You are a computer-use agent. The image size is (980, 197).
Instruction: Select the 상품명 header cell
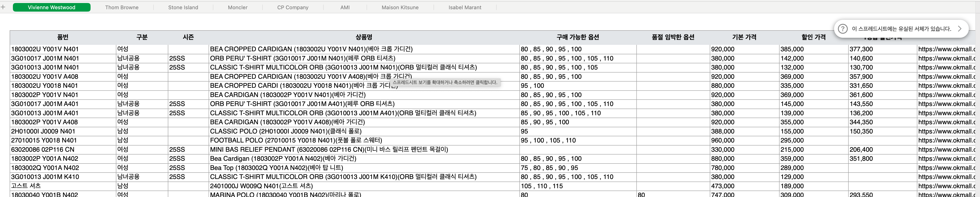click(x=364, y=37)
